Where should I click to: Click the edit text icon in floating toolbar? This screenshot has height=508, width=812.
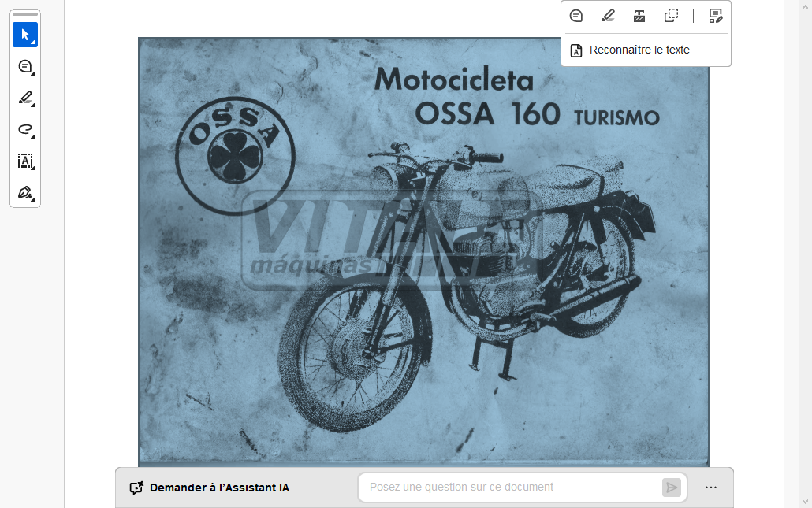[x=716, y=16]
